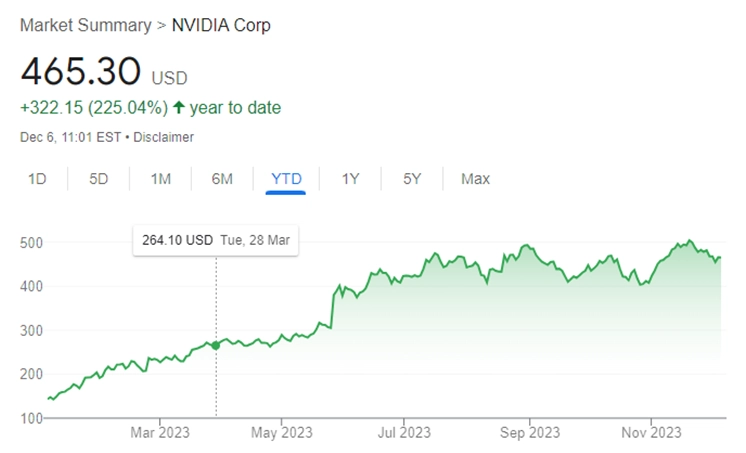Click the 264.10 USD price tooltip
This screenshot has width=746, height=453.
pyautogui.click(x=216, y=240)
